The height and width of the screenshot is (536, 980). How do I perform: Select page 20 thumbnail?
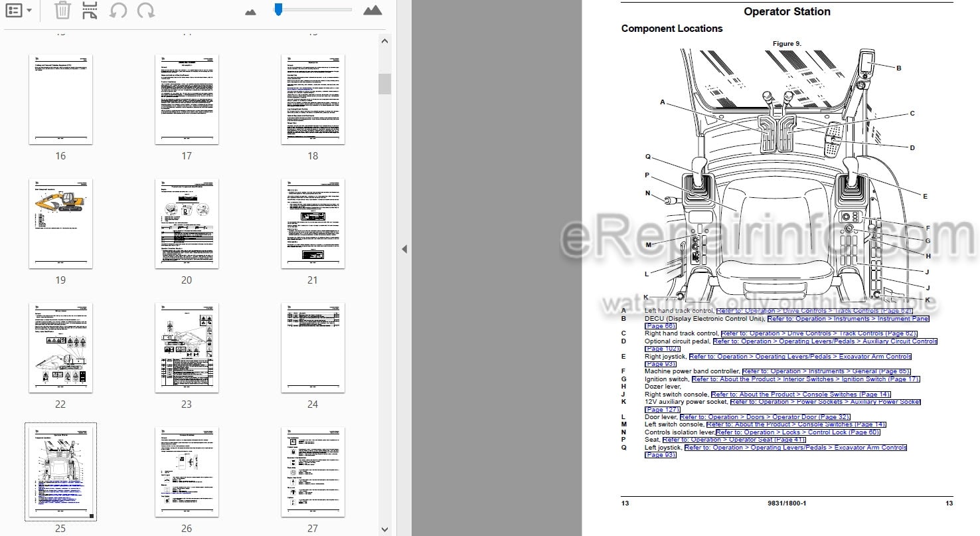(x=187, y=224)
